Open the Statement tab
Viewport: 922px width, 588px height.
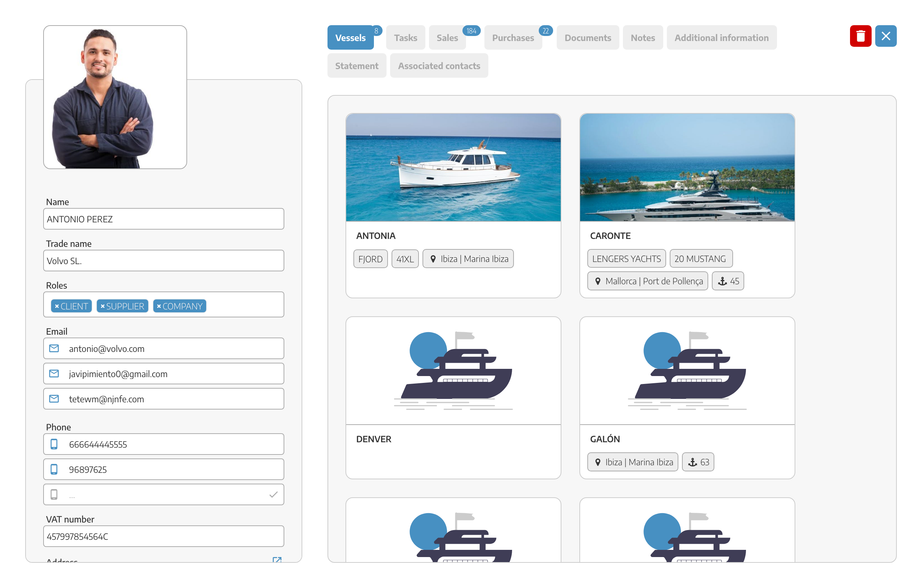tap(357, 65)
